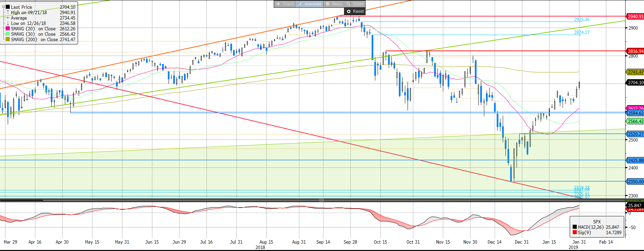Click the blue 2350.00 level tag

tap(635, 181)
